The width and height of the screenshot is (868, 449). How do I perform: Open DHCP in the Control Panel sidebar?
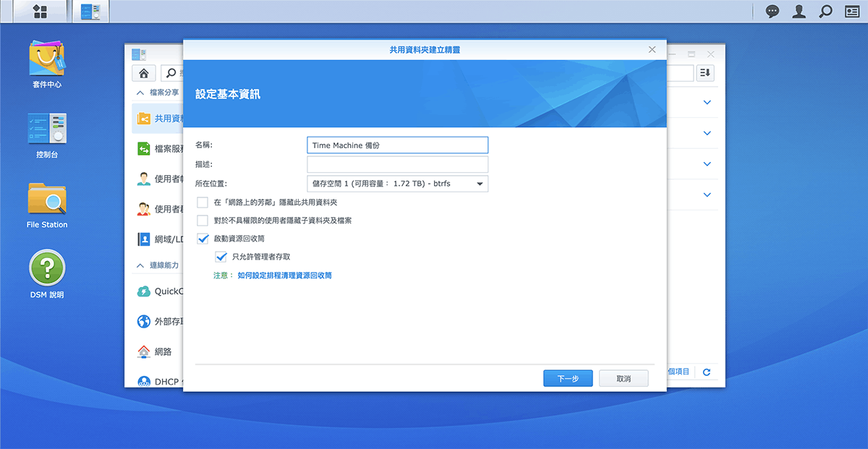click(x=158, y=381)
